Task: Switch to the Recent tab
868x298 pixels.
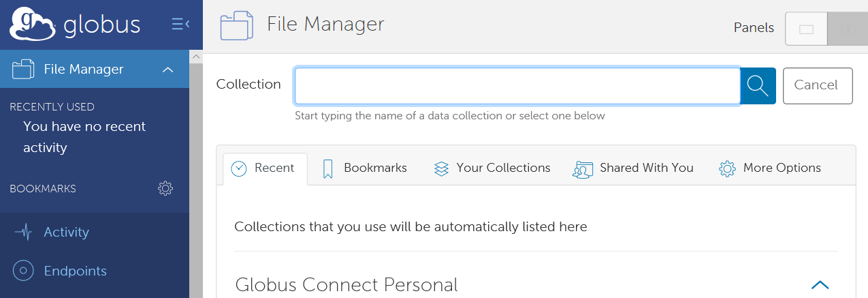Action: 265,168
